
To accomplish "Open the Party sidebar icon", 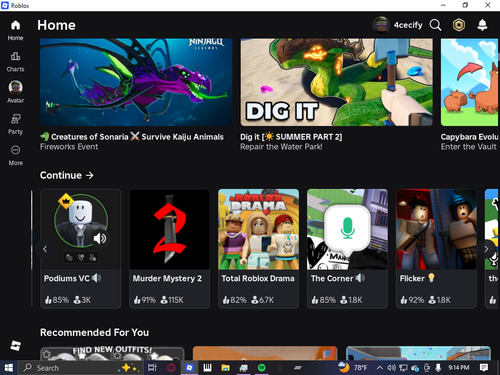I will 15,119.
